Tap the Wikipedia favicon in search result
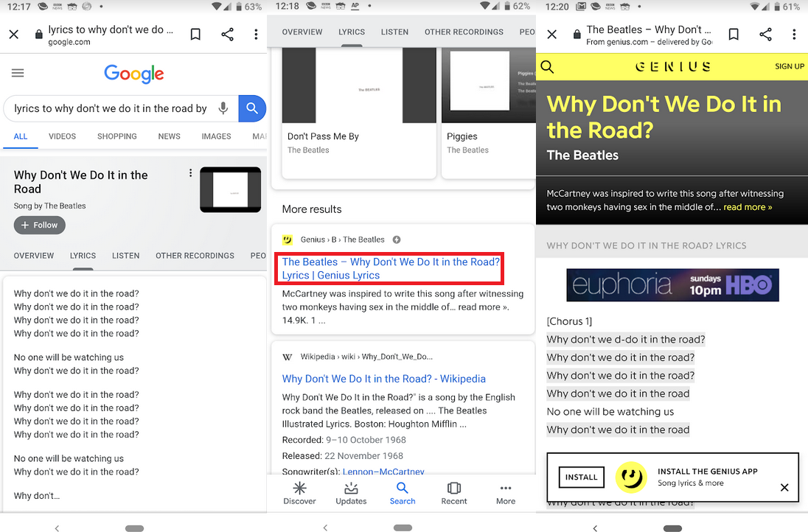This screenshot has height=532, width=808. [x=288, y=357]
